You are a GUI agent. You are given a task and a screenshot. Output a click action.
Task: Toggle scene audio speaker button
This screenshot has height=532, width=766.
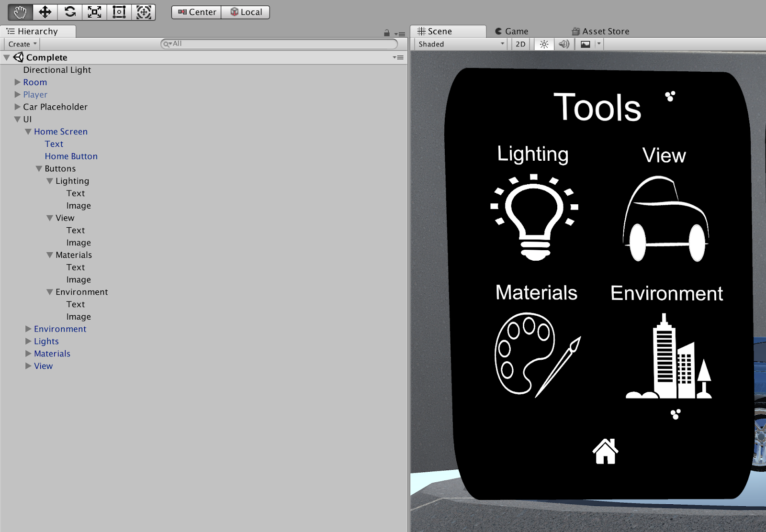[x=564, y=44]
